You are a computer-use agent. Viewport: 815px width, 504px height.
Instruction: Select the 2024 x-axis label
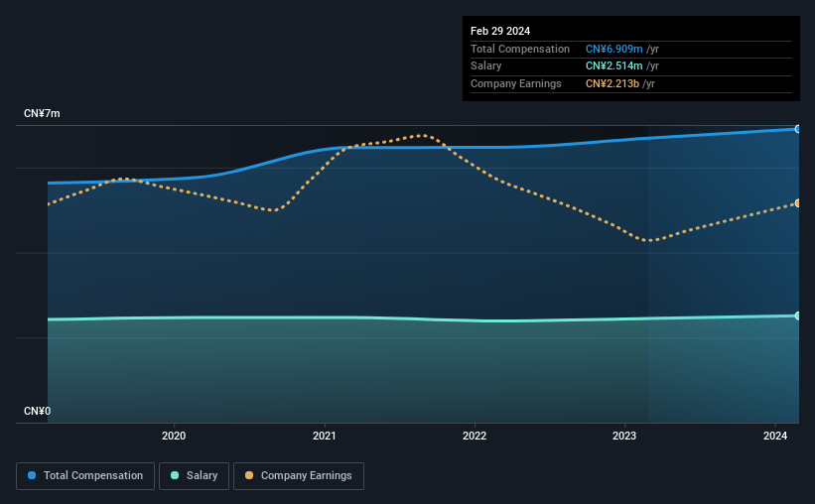pyautogui.click(x=775, y=436)
